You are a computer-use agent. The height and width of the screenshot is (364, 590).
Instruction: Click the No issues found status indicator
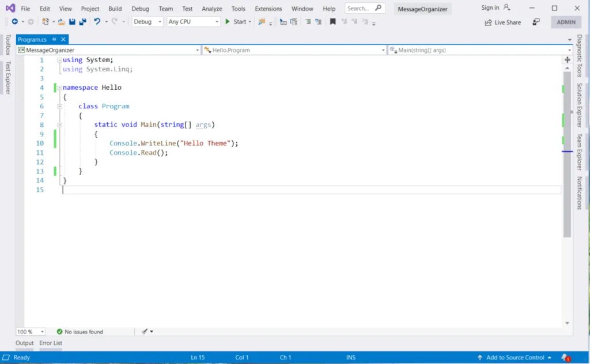click(80, 332)
